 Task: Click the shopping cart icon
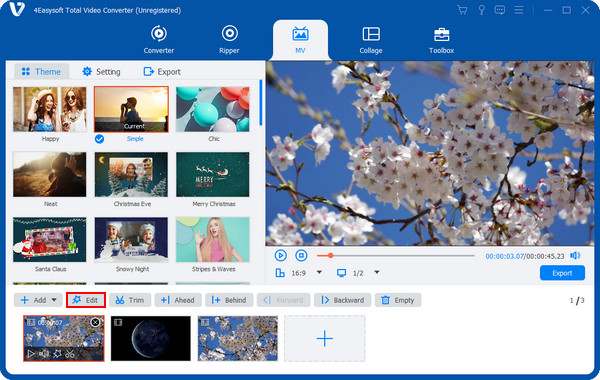click(x=462, y=10)
